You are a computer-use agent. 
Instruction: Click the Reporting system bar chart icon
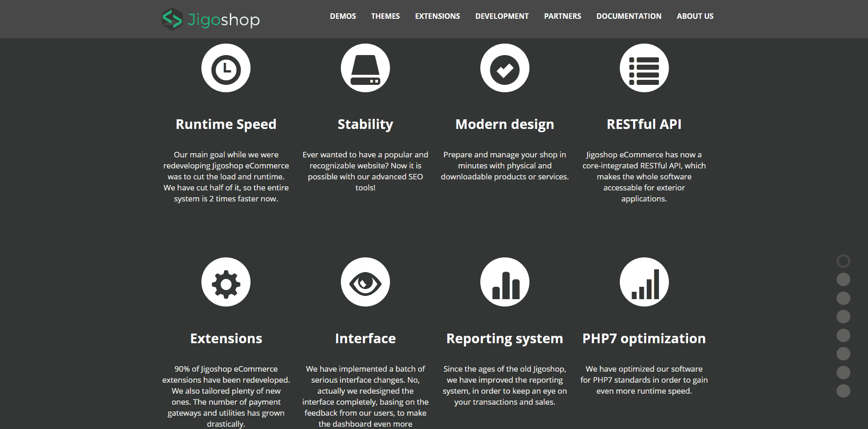(505, 282)
